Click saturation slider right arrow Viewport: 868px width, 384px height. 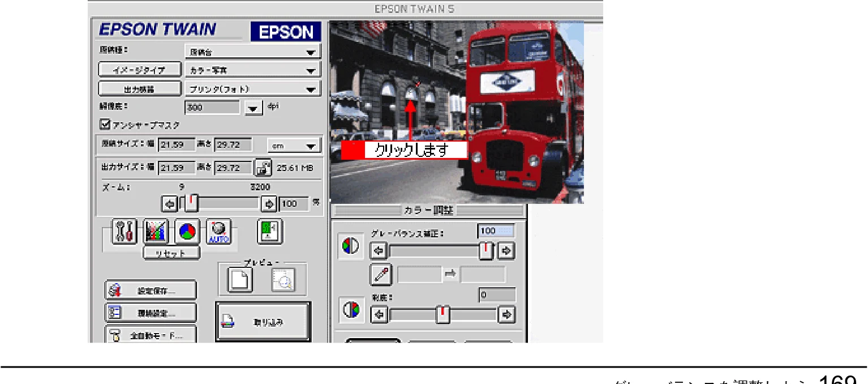click(x=507, y=314)
